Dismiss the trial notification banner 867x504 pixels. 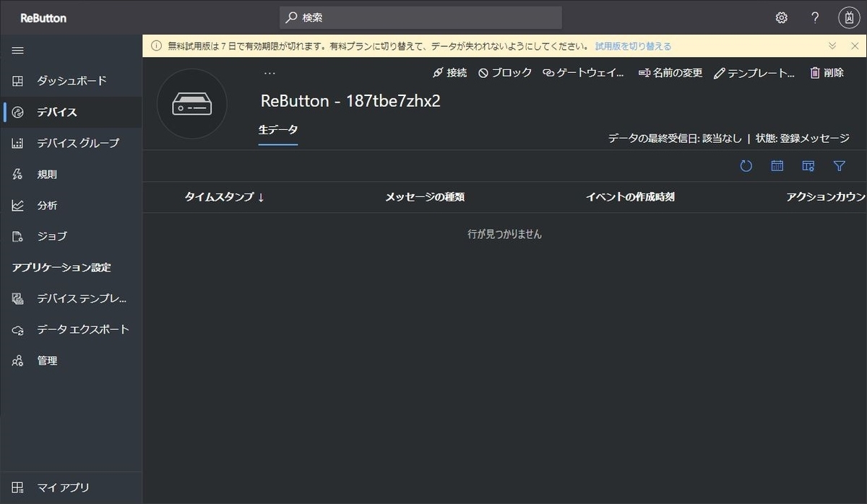856,45
